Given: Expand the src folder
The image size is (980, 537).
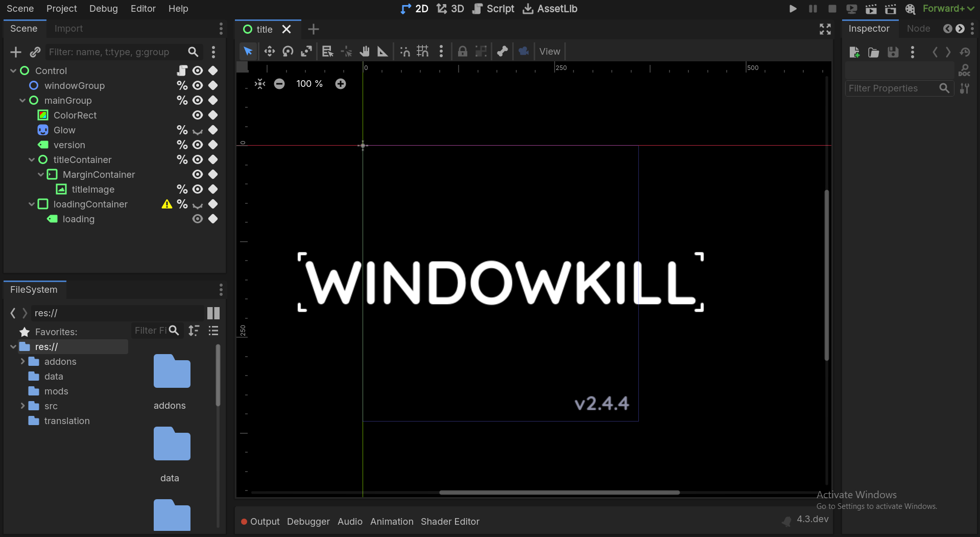Looking at the screenshot, I should tap(22, 406).
